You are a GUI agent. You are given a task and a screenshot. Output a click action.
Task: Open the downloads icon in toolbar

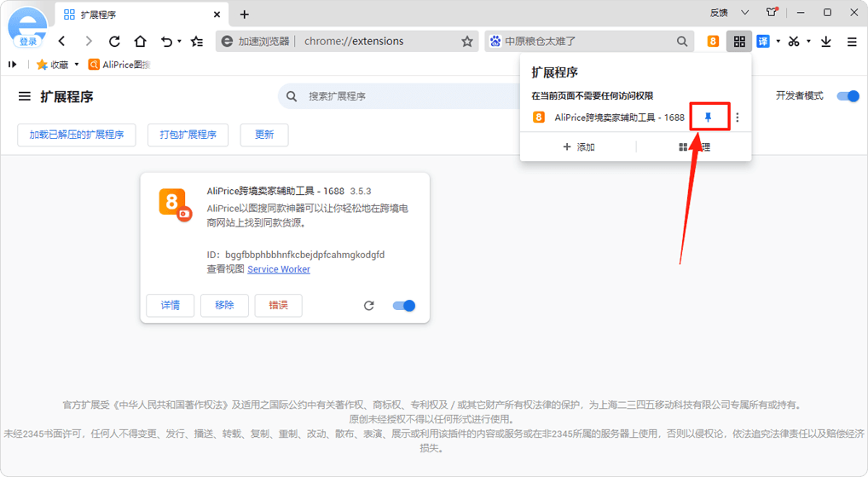(x=825, y=41)
